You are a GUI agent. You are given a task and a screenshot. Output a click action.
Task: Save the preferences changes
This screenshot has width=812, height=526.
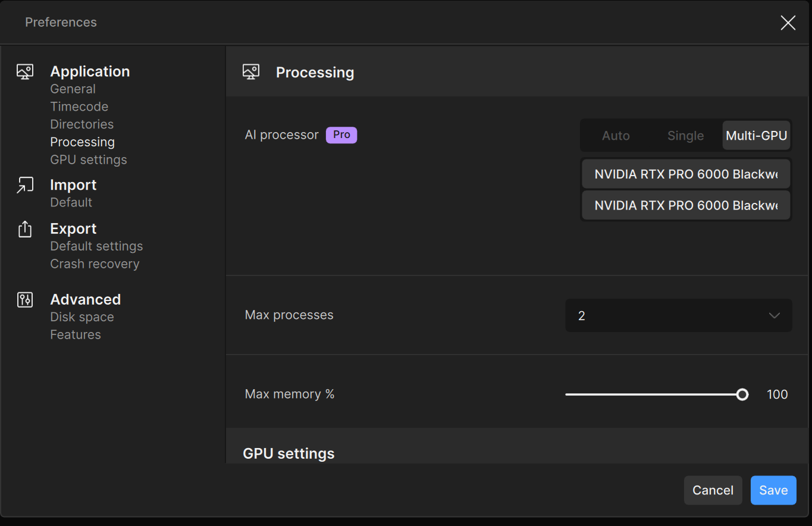pos(773,490)
